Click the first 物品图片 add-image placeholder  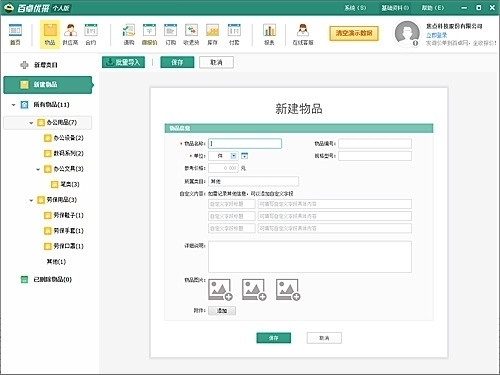point(220,290)
